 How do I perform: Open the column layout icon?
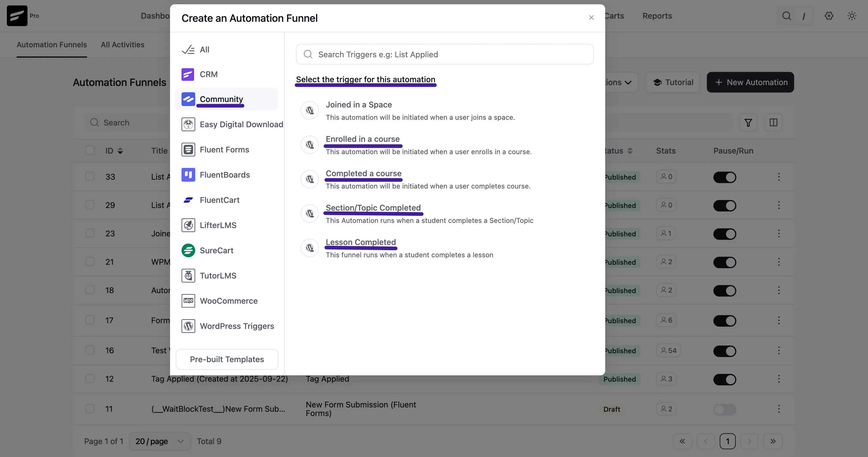(x=773, y=122)
